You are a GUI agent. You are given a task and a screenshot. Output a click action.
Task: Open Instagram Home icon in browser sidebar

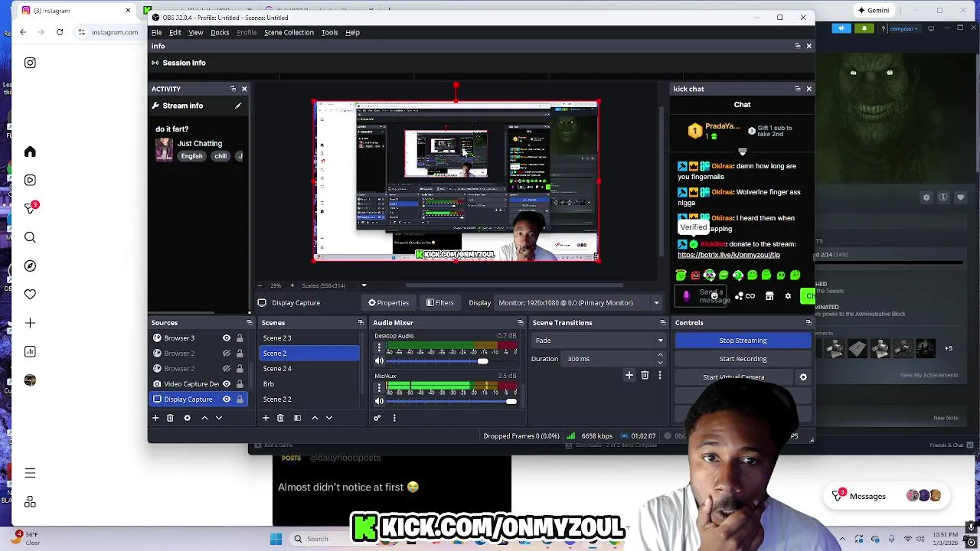(x=30, y=152)
